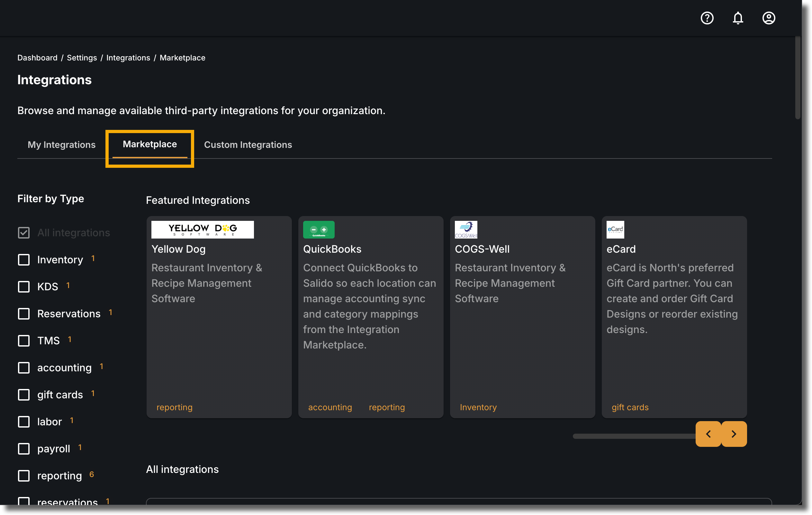Go to Integrations breadcrumb
The image size is (812, 515).
128,58
